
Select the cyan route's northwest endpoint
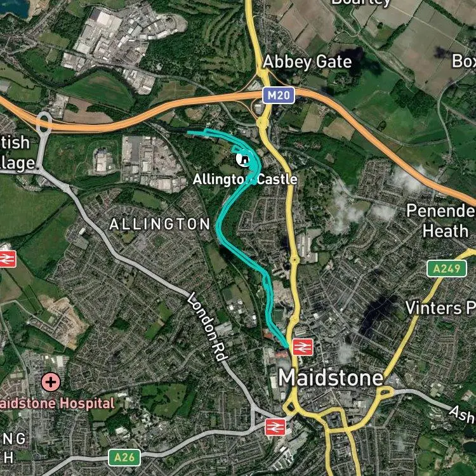(189, 133)
